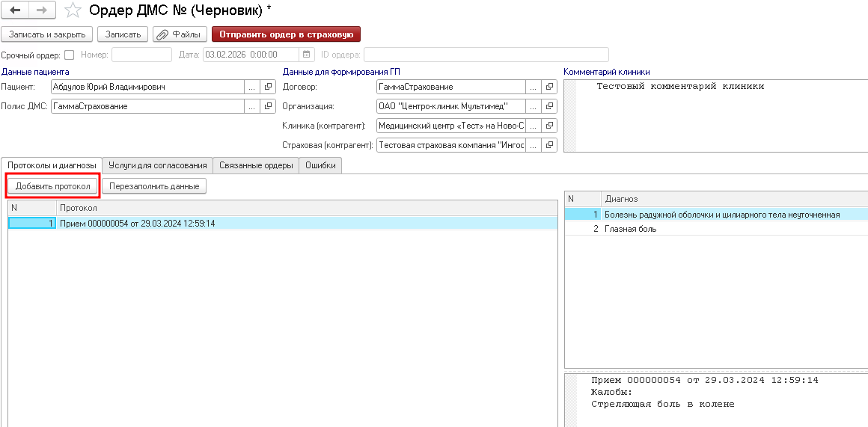Click the Добавить протокол button
The image size is (868, 427).
(53, 185)
